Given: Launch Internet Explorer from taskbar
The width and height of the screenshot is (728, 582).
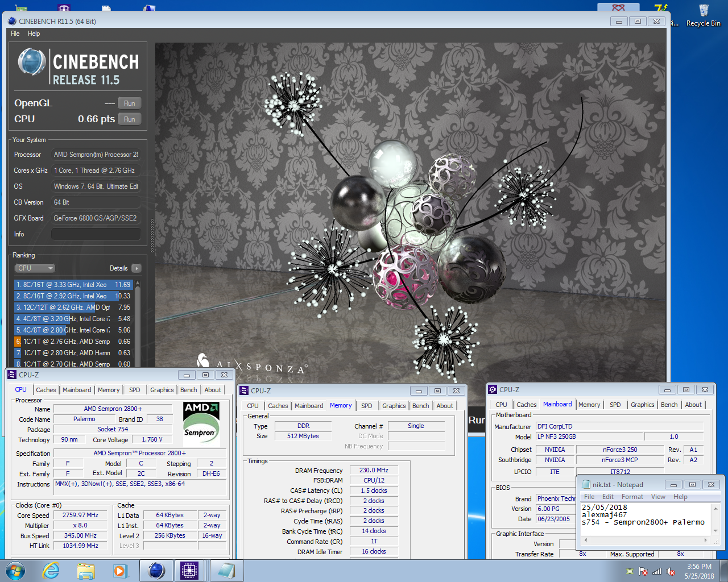Looking at the screenshot, I should [x=51, y=571].
